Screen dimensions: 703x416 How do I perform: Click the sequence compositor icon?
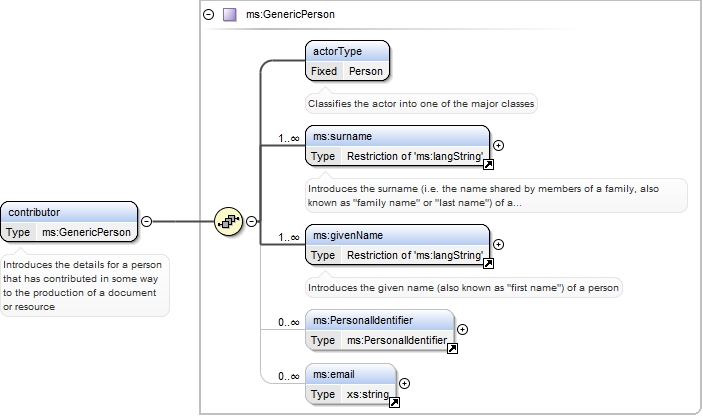point(229,221)
